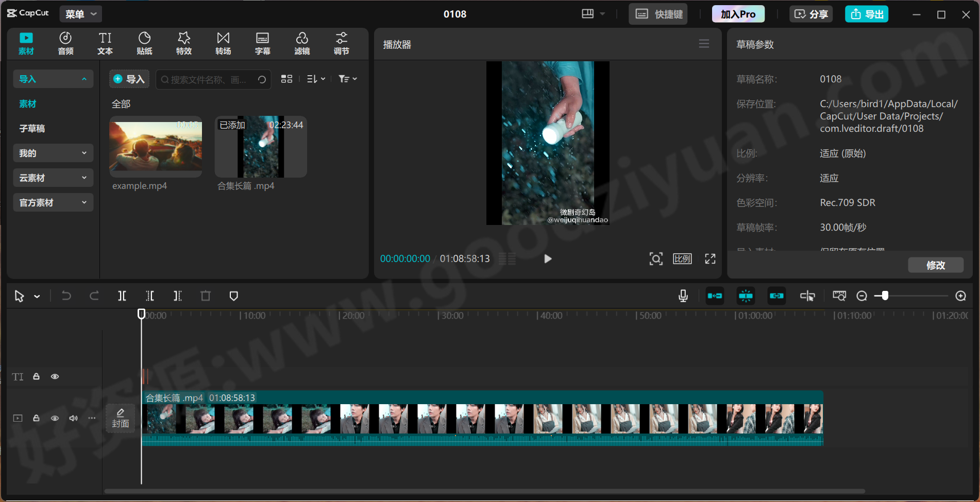Mute the video track audio

click(x=73, y=418)
